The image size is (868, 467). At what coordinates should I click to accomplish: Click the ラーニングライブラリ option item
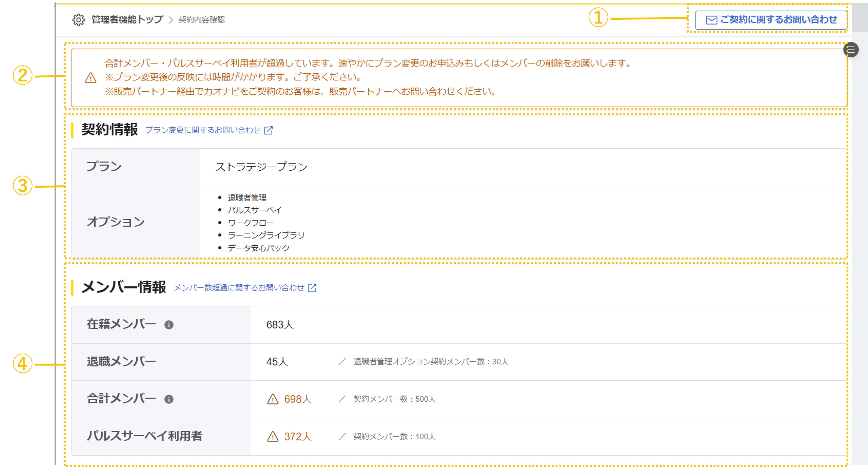pyautogui.click(x=266, y=235)
